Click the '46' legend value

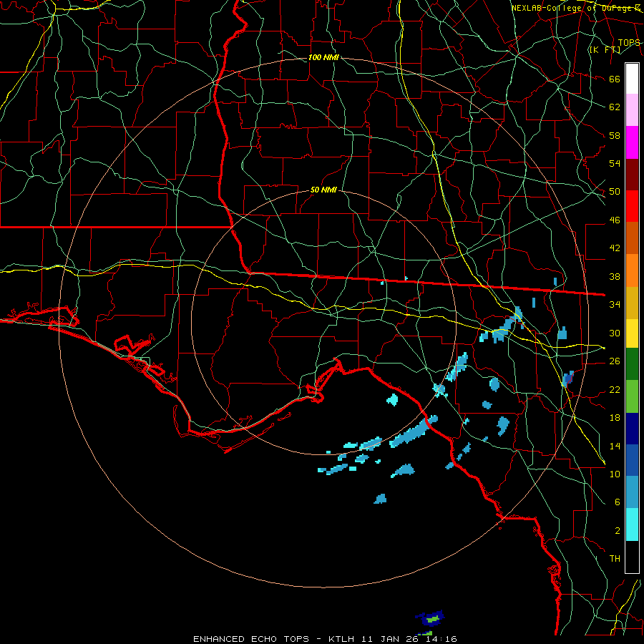[615, 220]
